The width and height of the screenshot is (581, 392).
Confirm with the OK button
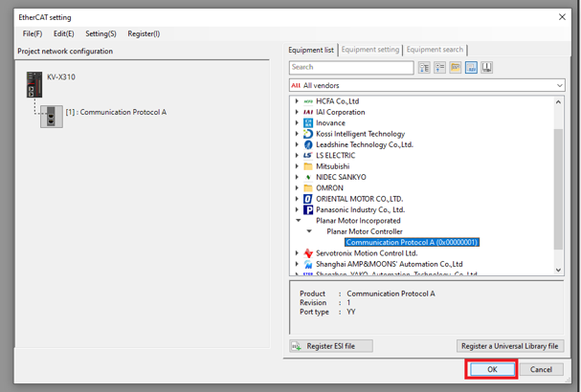492,369
